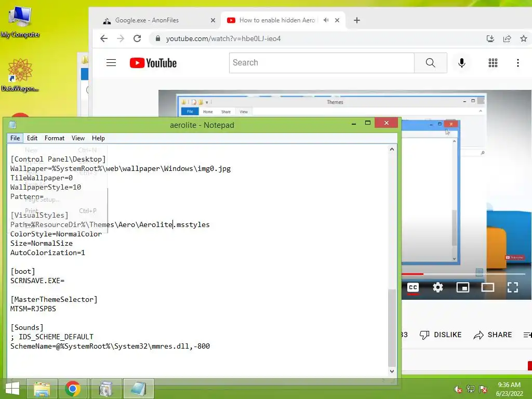
Task: Open YouTube settings three-dot menu
Action: [518, 63]
